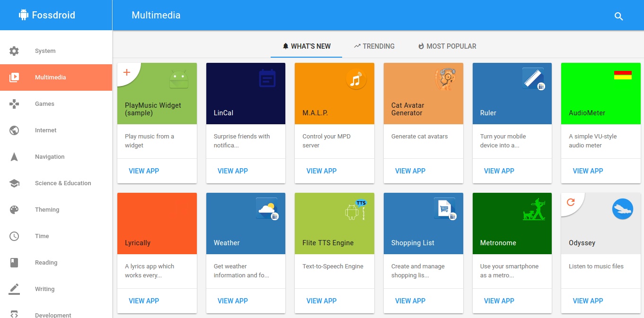View app for Cat Avatar Generator
This screenshot has width=644, height=318.
point(410,171)
